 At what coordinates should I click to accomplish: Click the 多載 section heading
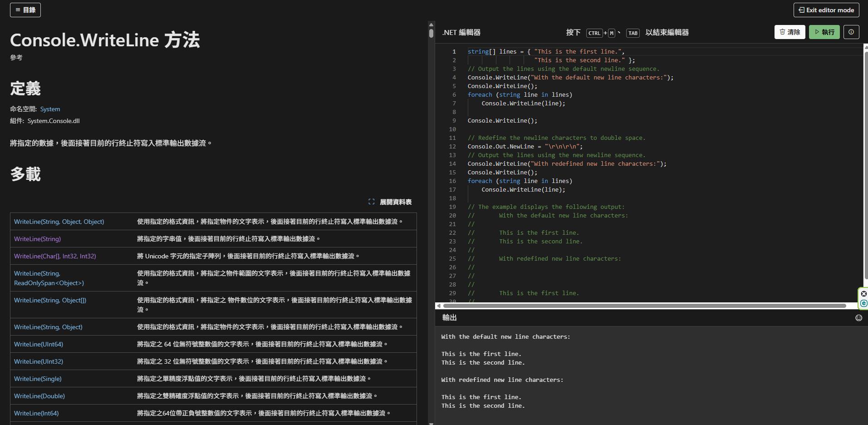[25, 174]
